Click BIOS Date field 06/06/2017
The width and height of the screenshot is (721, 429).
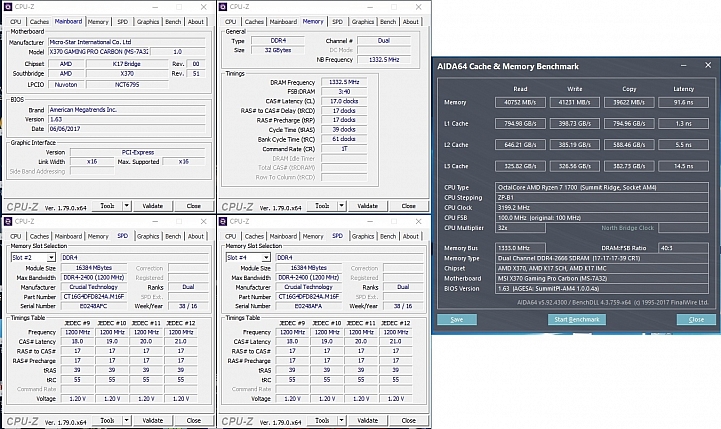coord(126,129)
